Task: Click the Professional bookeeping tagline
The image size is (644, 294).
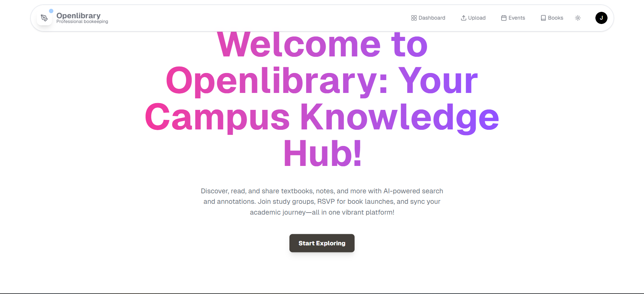Action: click(x=82, y=22)
